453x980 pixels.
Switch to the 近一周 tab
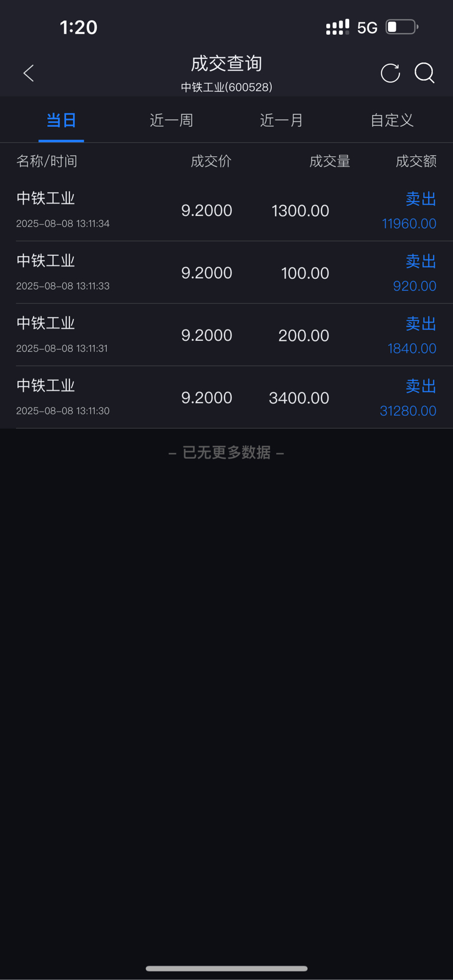pos(172,120)
